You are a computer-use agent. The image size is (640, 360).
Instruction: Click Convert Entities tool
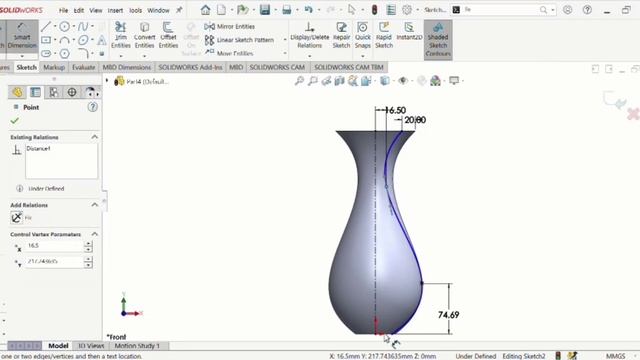[x=144, y=35]
